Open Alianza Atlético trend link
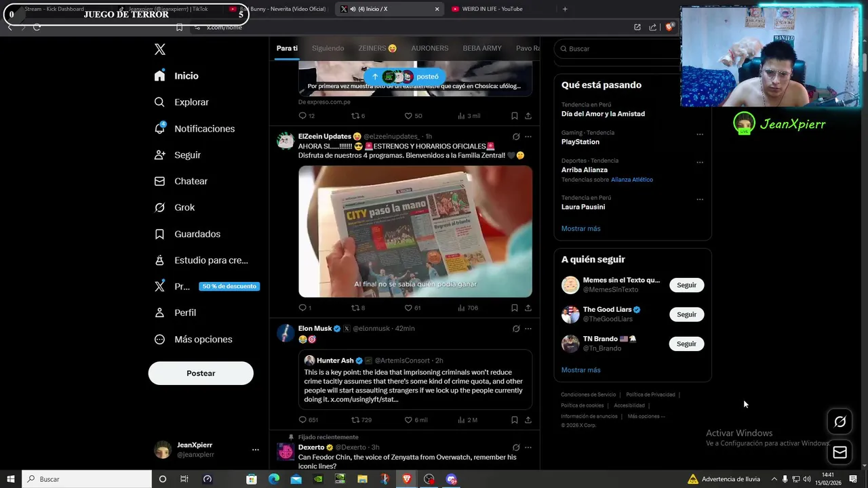The width and height of the screenshot is (868, 488). (x=631, y=180)
